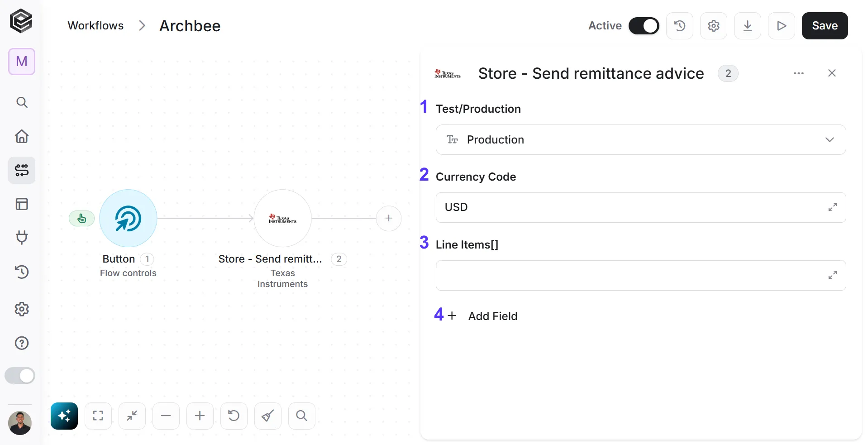The height and width of the screenshot is (445, 868).
Task: Go to Home in the sidebar
Action: click(x=22, y=136)
